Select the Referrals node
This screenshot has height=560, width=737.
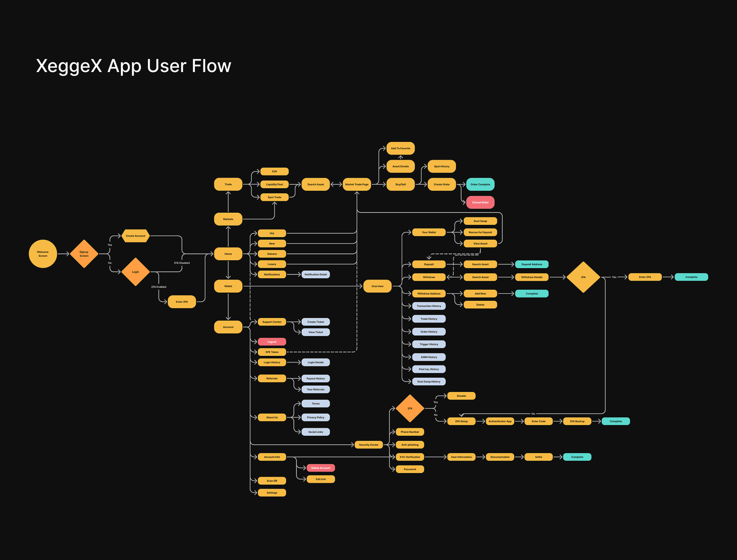pyautogui.click(x=272, y=379)
